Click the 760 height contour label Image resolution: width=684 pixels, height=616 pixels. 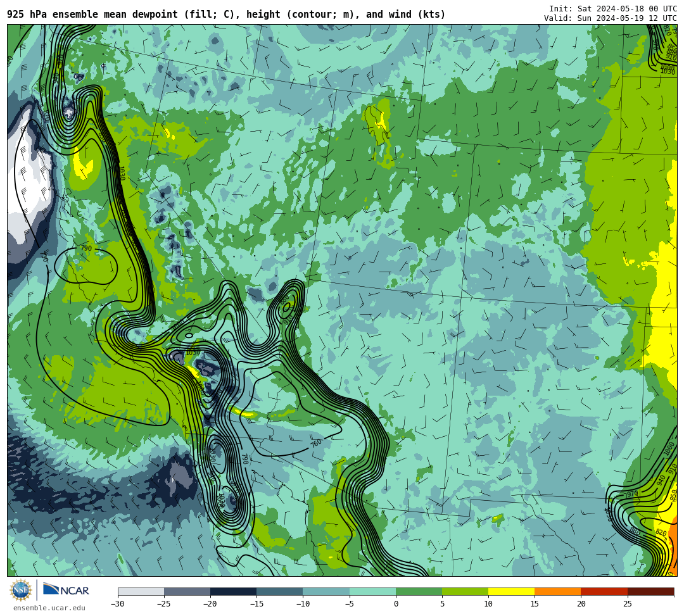tap(316, 444)
